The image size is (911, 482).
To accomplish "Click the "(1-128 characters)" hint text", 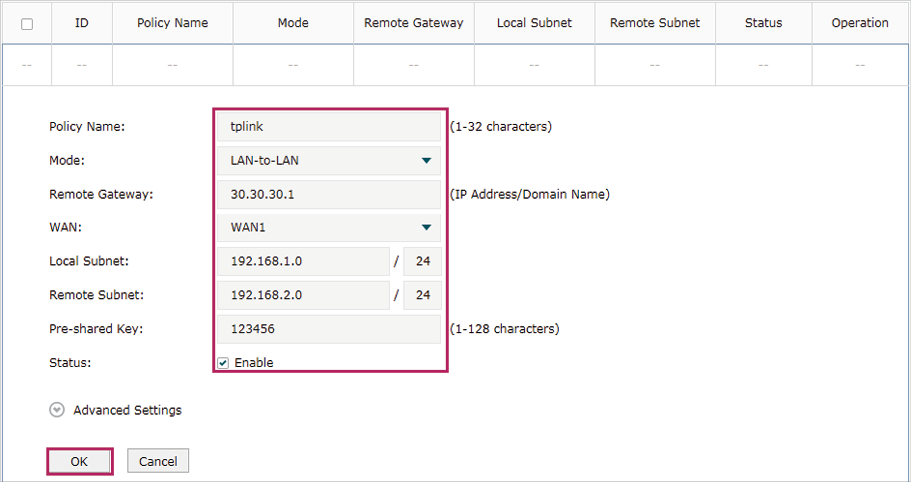I will [505, 329].
